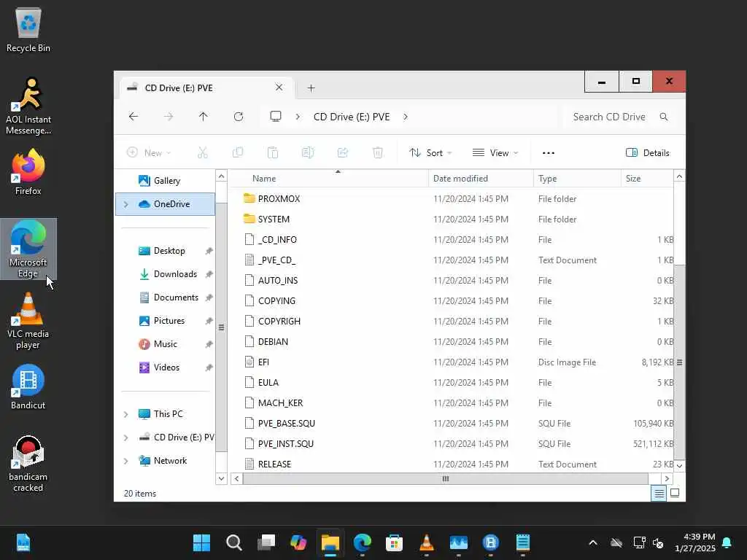Go up one folder level
This screenshot has height=560, width=747.
point(203,117)
